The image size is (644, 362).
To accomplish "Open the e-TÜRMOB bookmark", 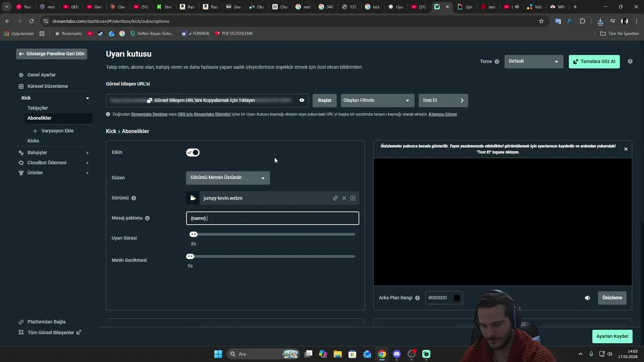I will click(195, 34).
